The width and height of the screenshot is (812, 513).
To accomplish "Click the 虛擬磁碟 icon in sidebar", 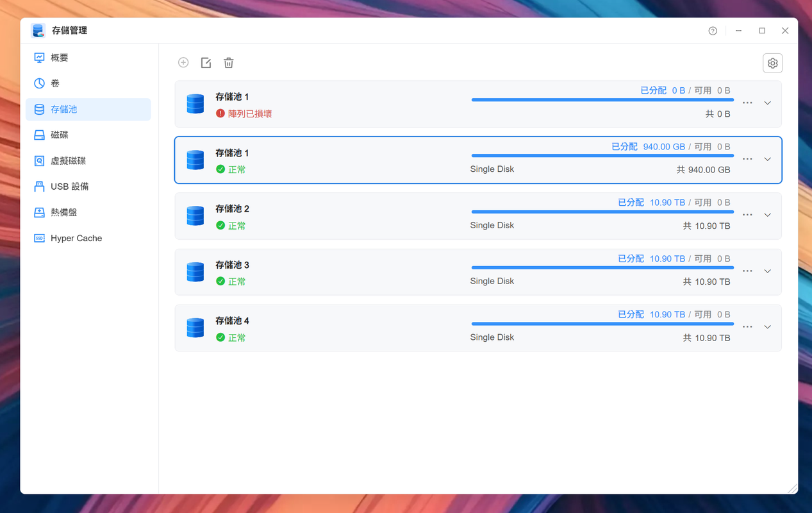I will click(39, 161).
